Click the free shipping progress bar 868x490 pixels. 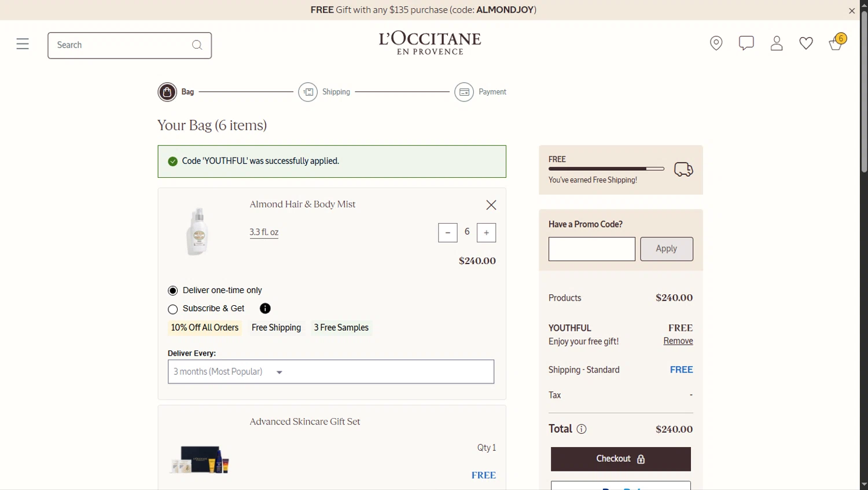(x=606, y=169)
